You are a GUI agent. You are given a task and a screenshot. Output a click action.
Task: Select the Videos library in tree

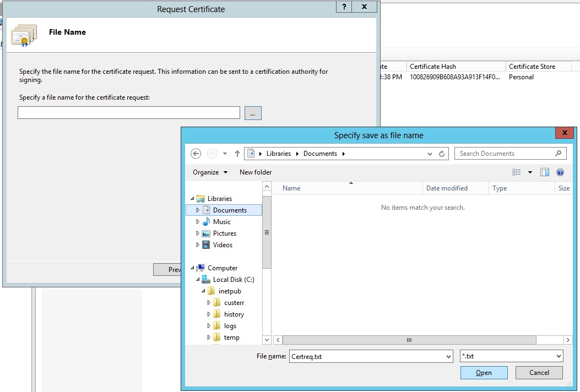click(223, 245)
